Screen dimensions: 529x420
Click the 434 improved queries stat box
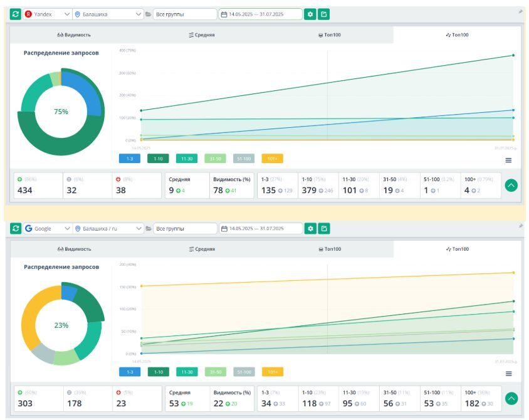[x=39, y=186]
